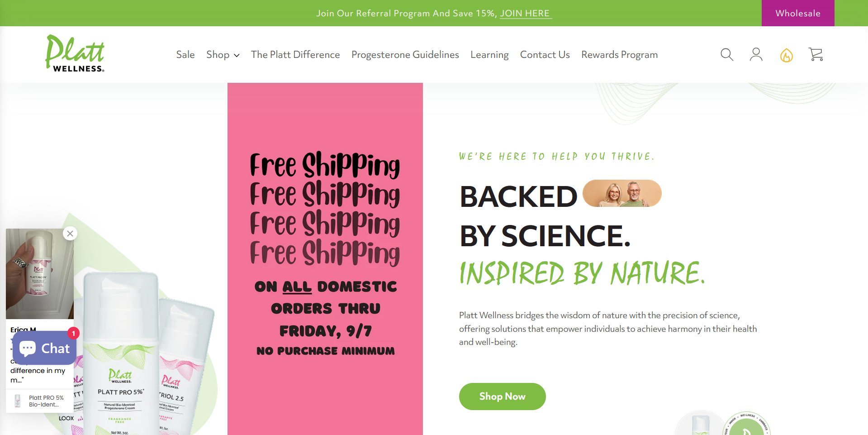
Task: Navigate to Contact Us
Action: tap(545, 55)
